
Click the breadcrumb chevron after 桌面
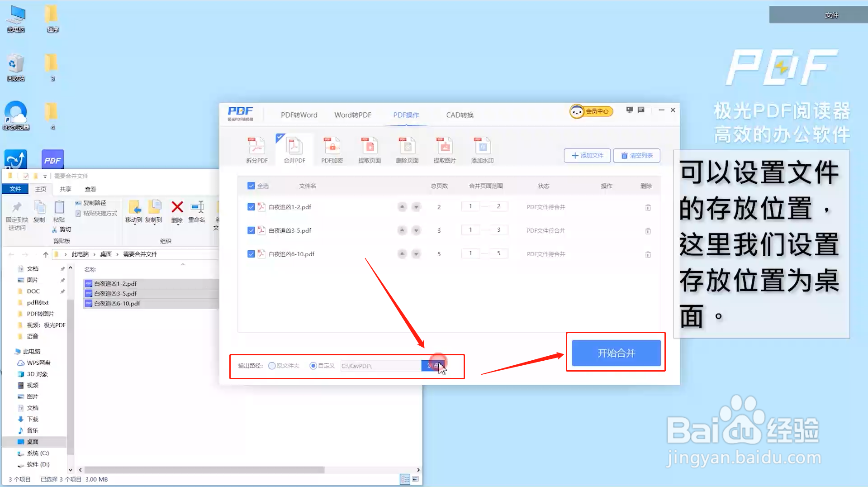(x=118, y=254)
